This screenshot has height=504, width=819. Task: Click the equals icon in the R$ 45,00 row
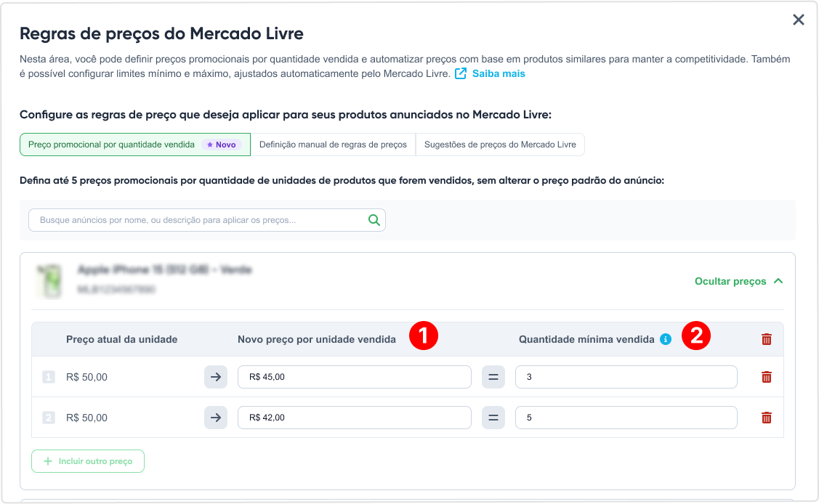coord(493,377)
